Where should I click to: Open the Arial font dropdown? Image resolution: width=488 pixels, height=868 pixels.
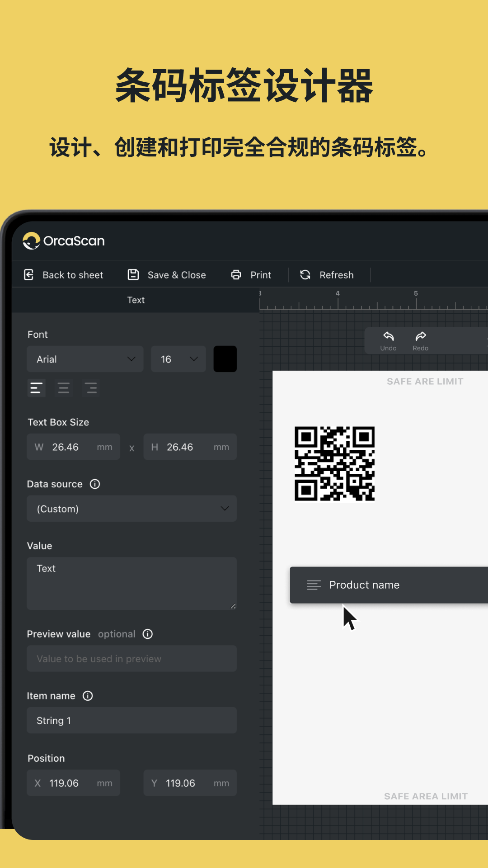coord(85,359)
